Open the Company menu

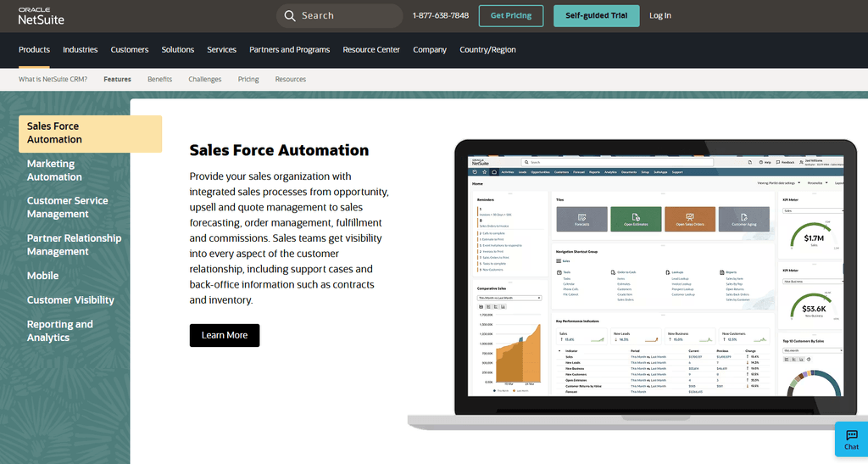point(430,50)
